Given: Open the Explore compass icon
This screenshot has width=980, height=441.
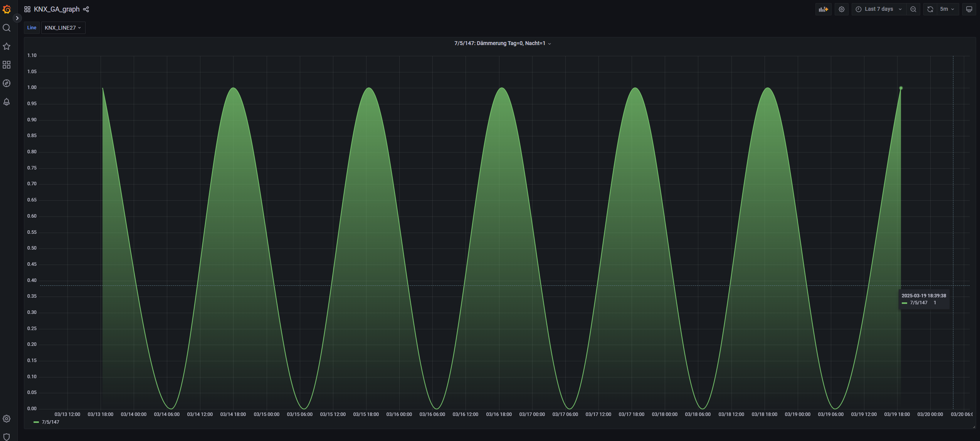Looking at the screenshot, I should pyautogui.click(x=7, y=83).
